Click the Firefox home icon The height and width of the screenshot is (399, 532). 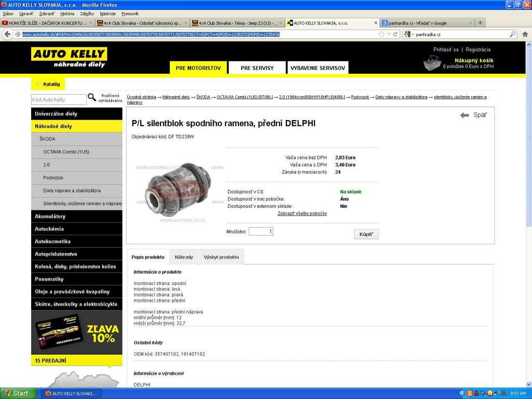pyautogui.click(x=525, y=34)
